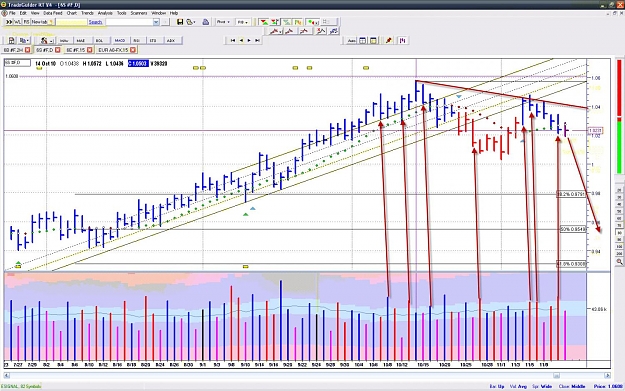Viewport: 625px width, 391px height.
Task: Open the File menu
Action: click(12, 13)
